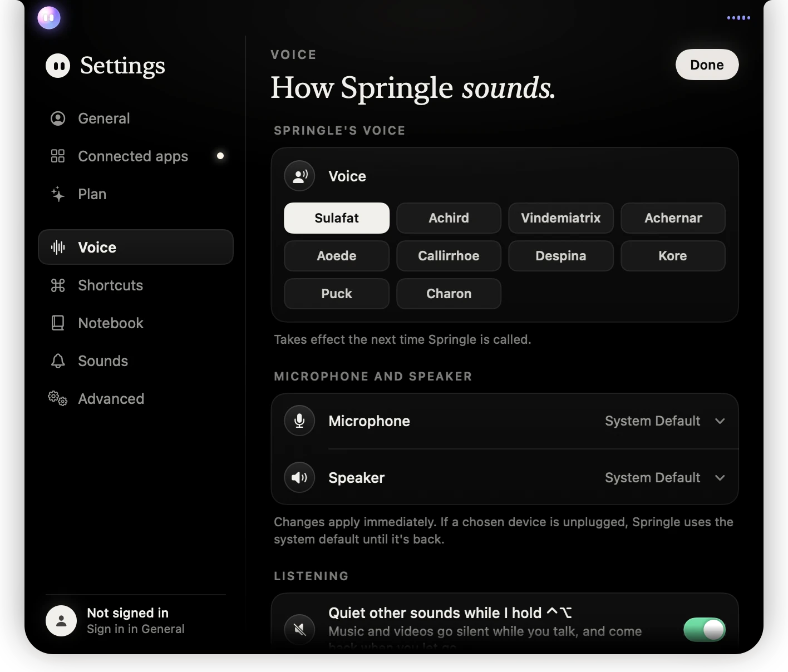The width and height of the screenshot is (788, 672).
Task: Click the Microphone label
Action: click(369, 421)
